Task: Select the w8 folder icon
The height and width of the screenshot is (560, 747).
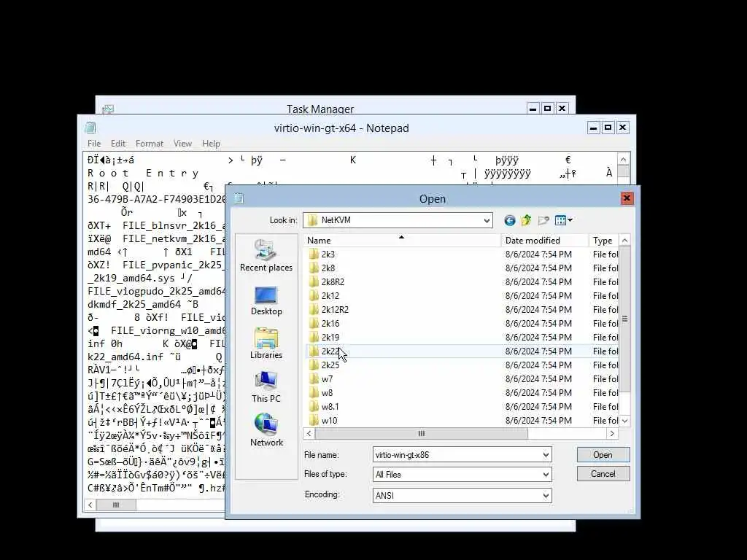Action: click(314, 393)
